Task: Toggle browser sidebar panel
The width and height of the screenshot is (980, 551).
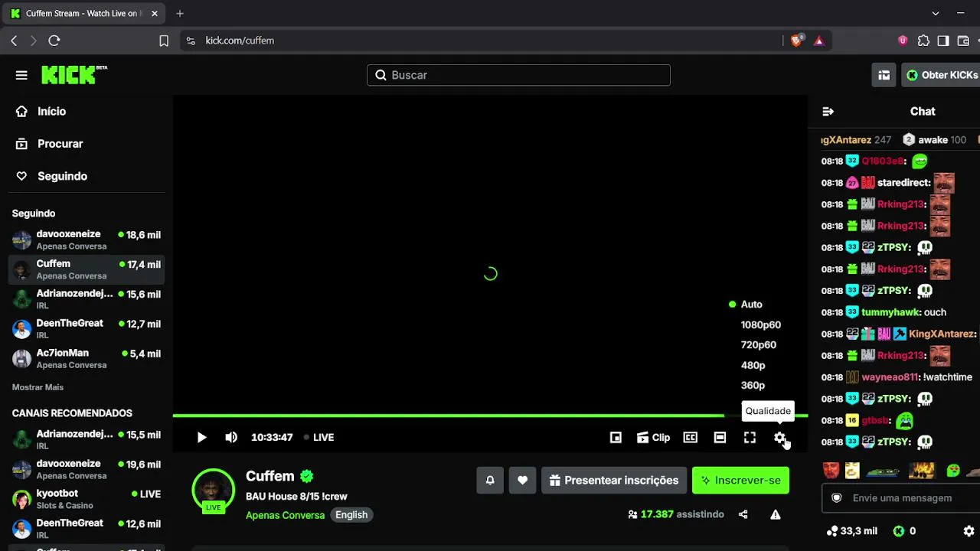Action: (x=943, y=41)
